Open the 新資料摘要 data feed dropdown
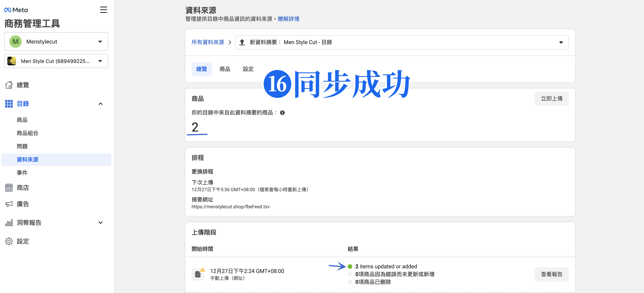The height and width of the screenshot is (293, 644). tap(402, 42)
